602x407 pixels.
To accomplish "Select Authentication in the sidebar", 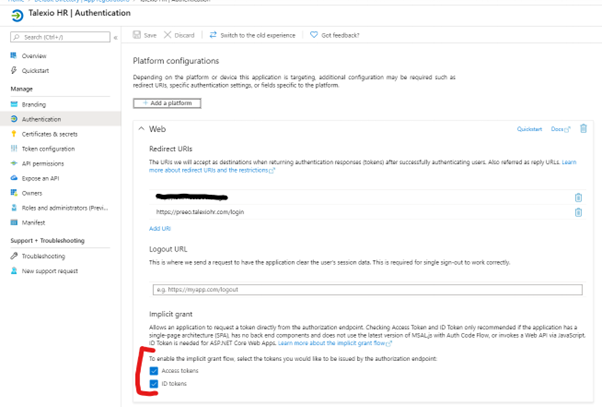I will pyautogui.click(x=60, y=119).
